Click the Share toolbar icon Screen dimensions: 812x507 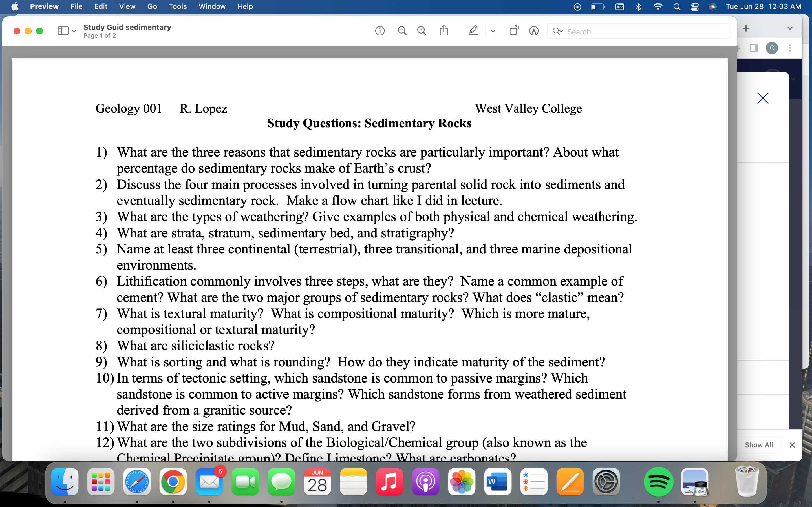tap(443, 31)
